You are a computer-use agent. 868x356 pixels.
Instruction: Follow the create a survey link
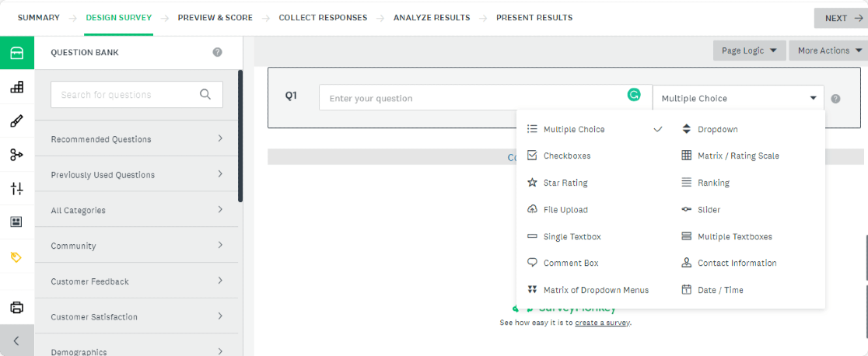(x=602, y=323)
